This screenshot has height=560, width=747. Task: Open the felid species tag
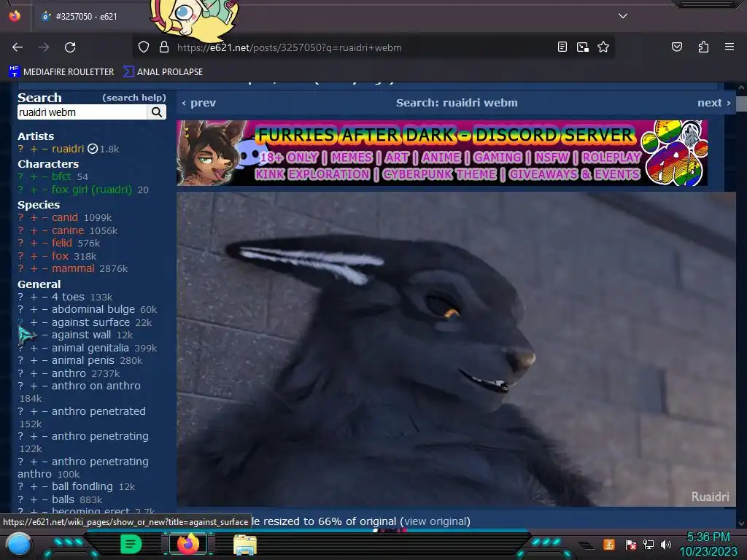click(62, 244)
